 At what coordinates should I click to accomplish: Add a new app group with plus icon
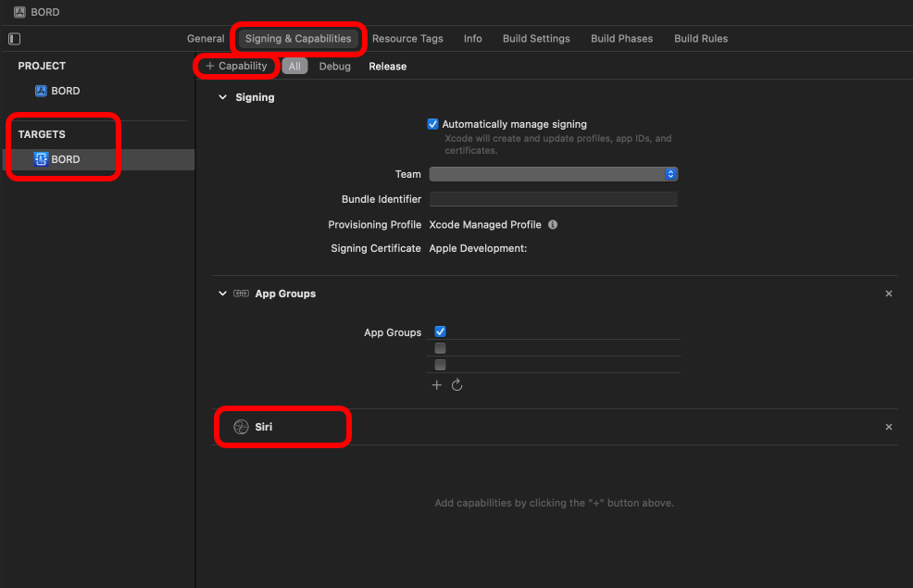[437, 385]
